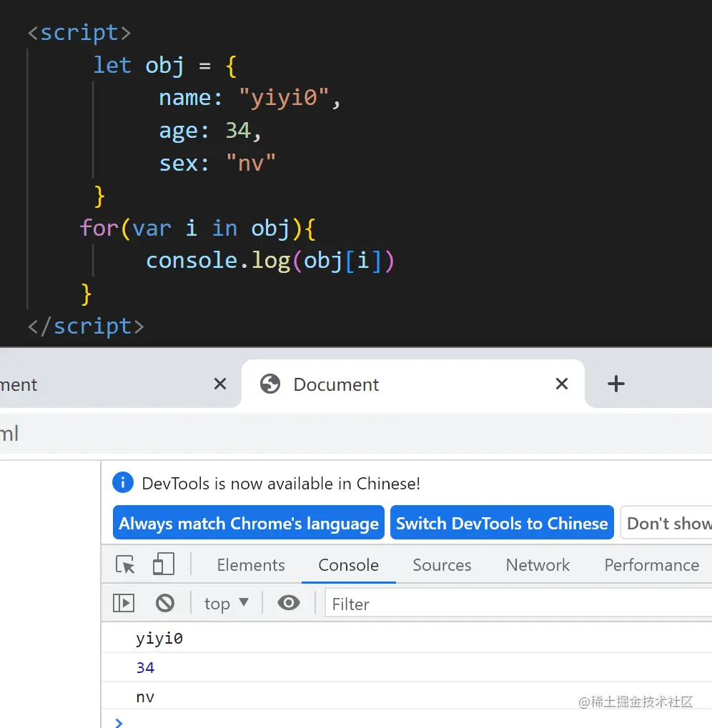Toggle the live expression eye icon
The height and width of the screenshot is (728, 712).
pos(288,603)
